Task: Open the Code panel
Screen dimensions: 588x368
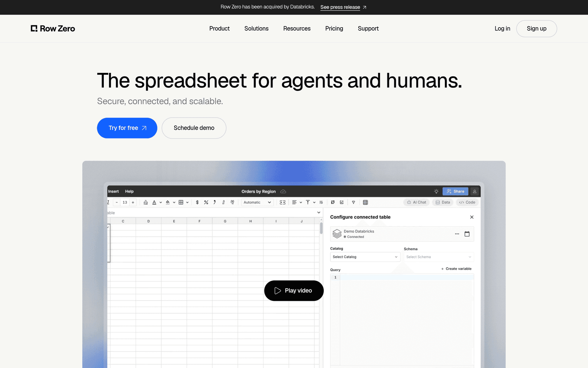Action: point(467,202)
